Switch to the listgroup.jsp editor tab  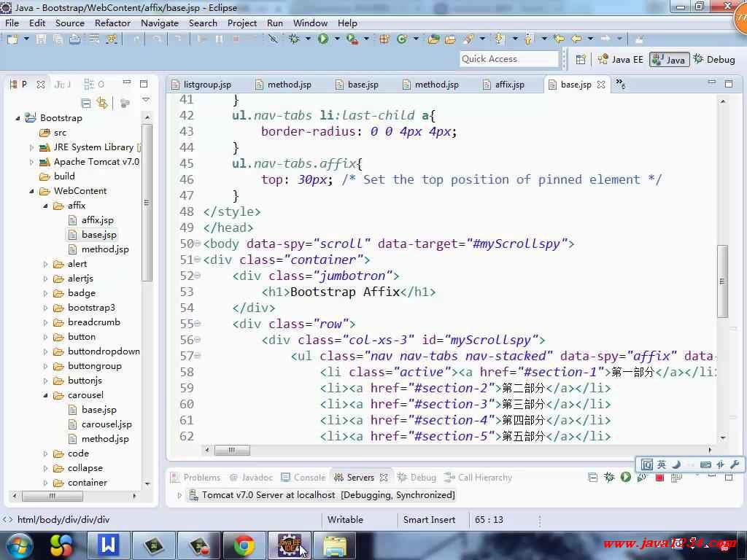[201, 85]
